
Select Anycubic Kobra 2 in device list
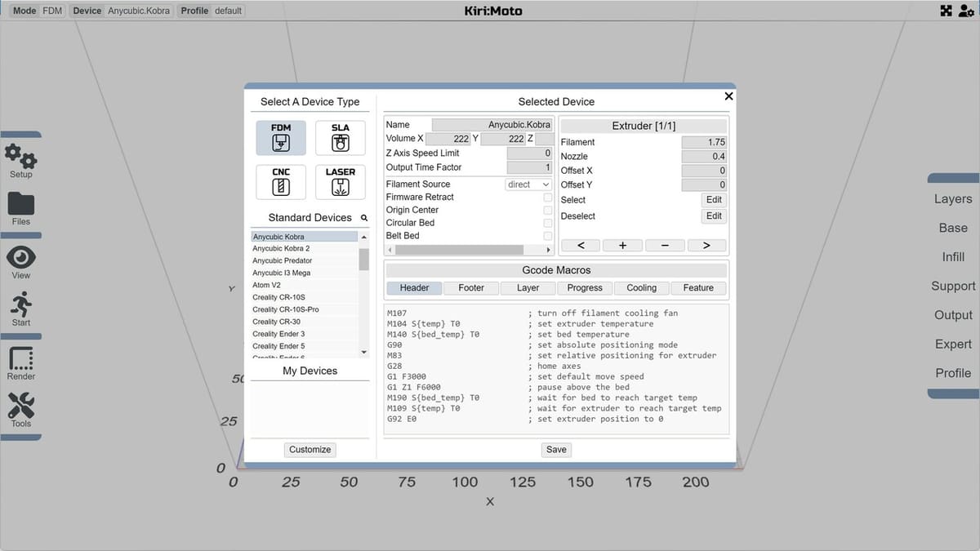click(305, 249)
